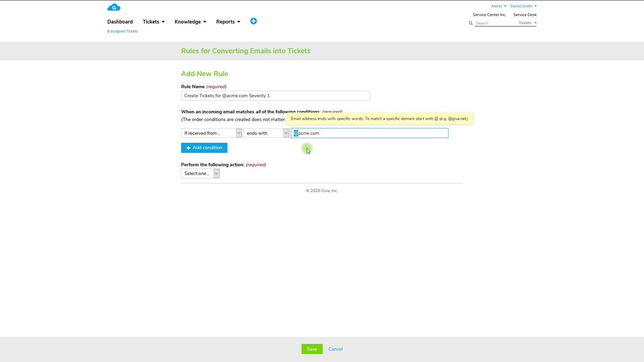Viewport: 644px width, 362px height.
Task: Click the Rule Name input field
Action: [x=275, y=95]
